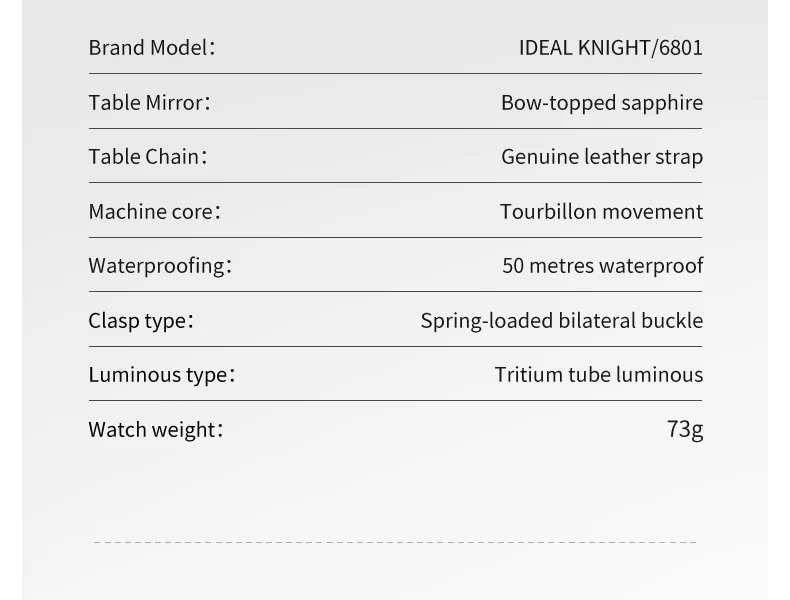Click the Watch weight label
This screenshot has width=790, height=600.
pos(156,430)
